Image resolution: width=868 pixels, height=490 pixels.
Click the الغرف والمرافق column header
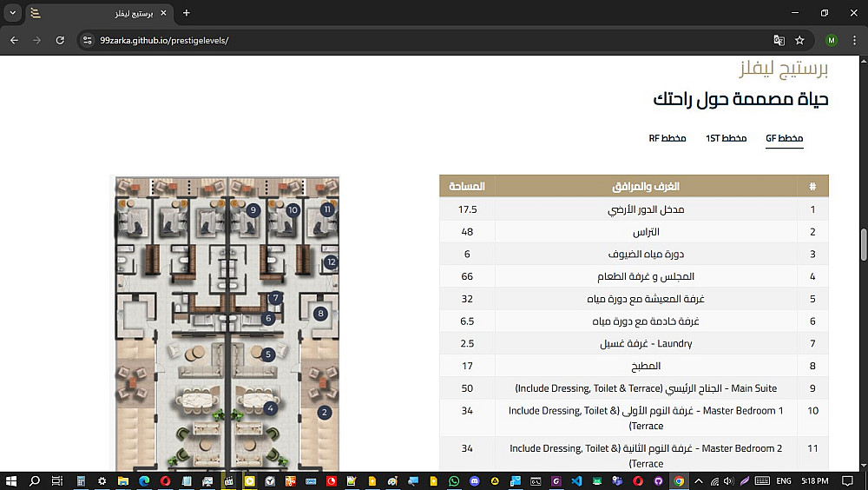pos(646,186)
